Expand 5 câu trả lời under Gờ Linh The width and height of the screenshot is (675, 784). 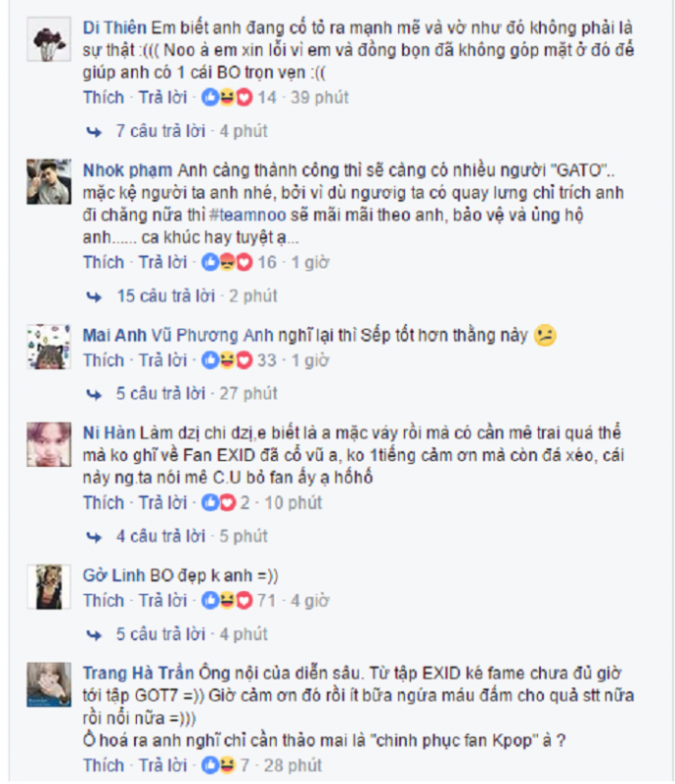(160, 634)
